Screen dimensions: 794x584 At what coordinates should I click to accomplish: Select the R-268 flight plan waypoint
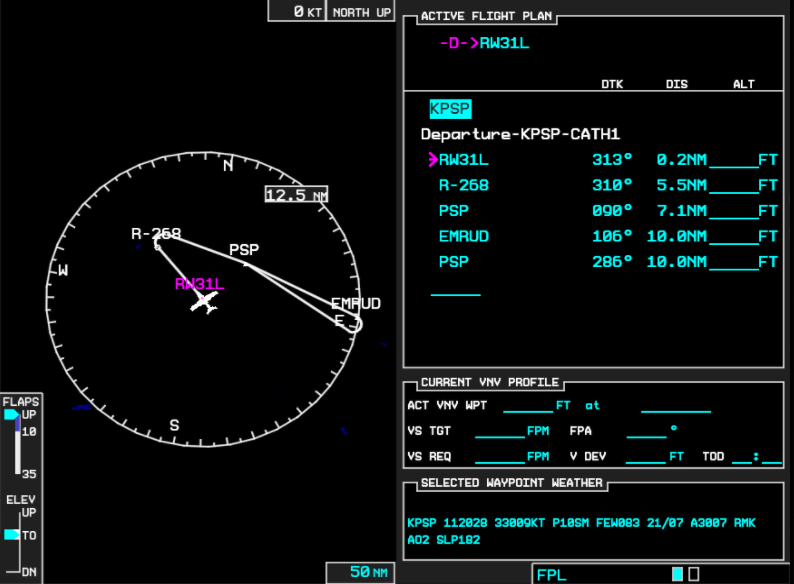click(464, 185)
